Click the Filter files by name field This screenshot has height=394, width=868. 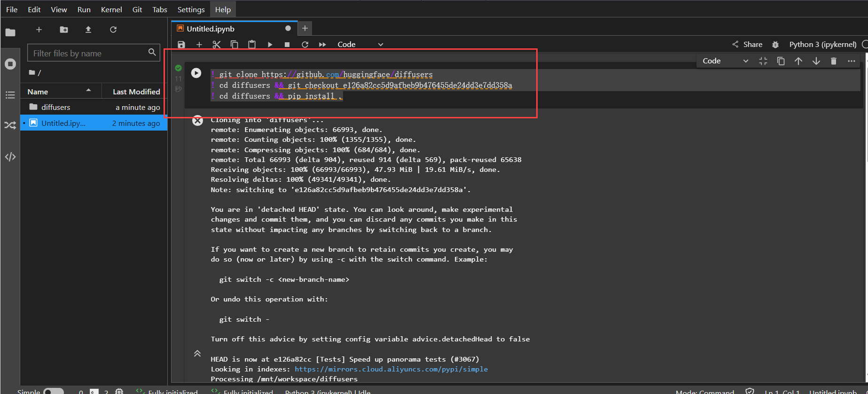(93, 53)
